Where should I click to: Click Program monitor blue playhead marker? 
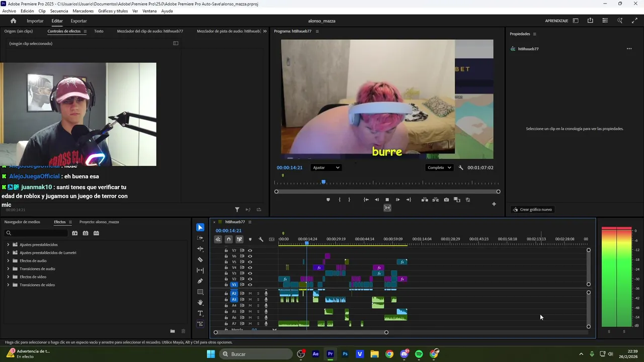tap(324, 182)
